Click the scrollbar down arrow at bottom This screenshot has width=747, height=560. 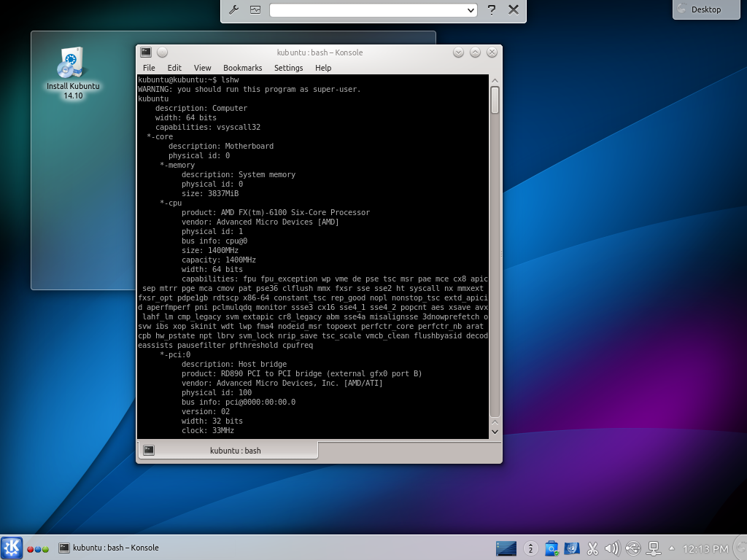(495, 432)
